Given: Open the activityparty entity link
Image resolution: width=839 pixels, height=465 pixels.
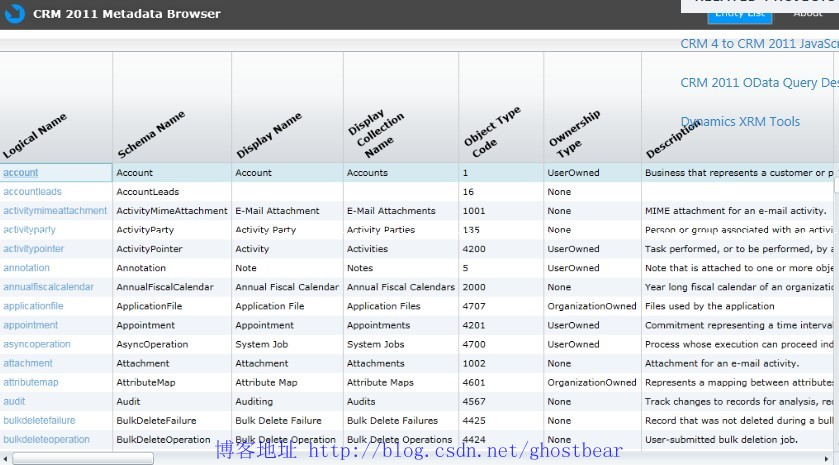Looking at the screenshot, I should click(x=29, y=230).
